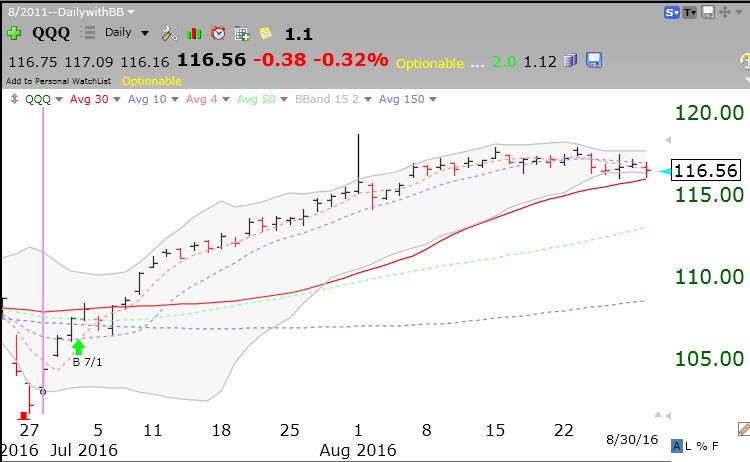This screenshot has width=750, height=462.
Task: Click the high price 117.09
Action: [89, 62]
